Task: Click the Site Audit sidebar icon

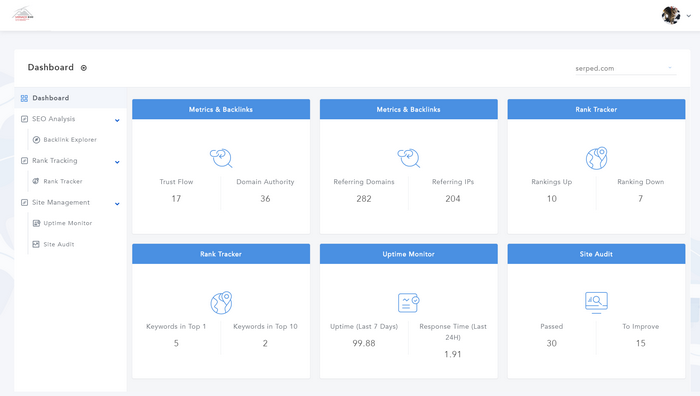Action: 36,244
